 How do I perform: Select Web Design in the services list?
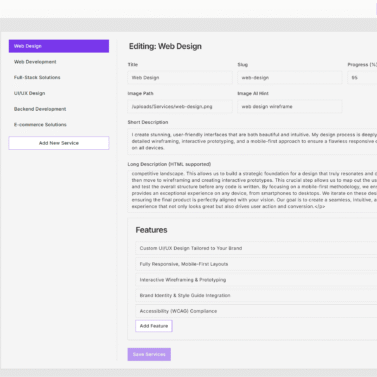click(59, 46)
